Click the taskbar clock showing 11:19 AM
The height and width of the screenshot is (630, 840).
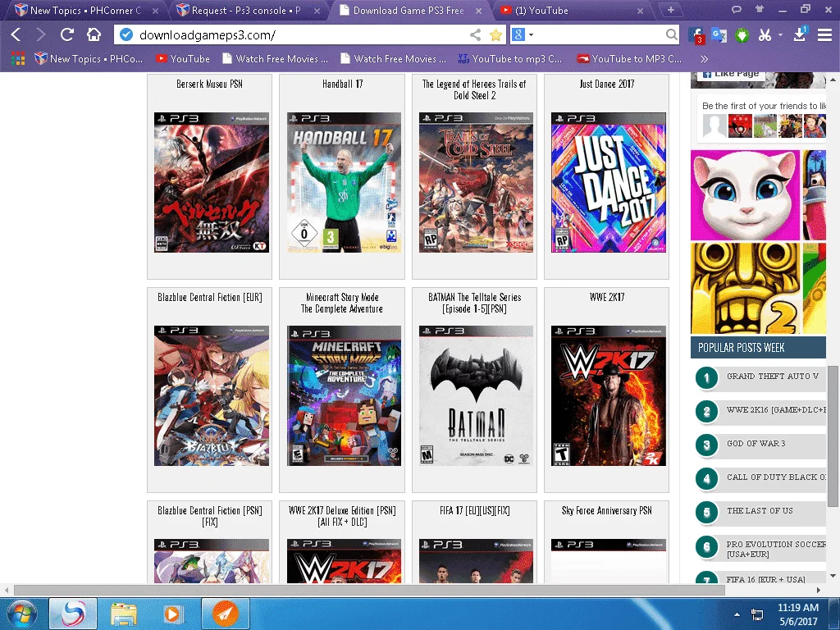pos(798,614)
